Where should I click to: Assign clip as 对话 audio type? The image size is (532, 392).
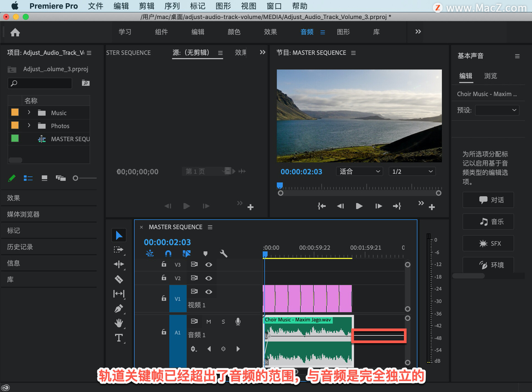pos(488,200)
